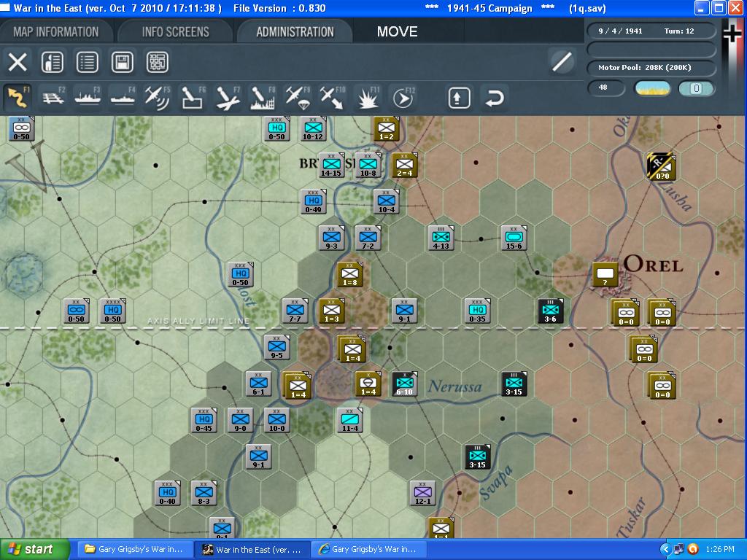Select the Soviet 2=4 unit counter
Viewport: 747px width, 560px height.
pyautogui.click(x=404, y=165)
